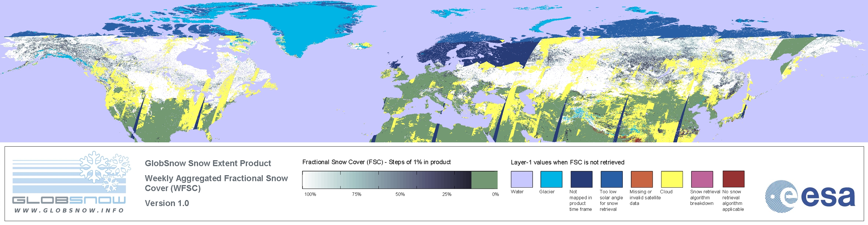Click 'Layer-1 values when FSC is not retrieved'
Screen dimensions: 868x225
(568, 162)
